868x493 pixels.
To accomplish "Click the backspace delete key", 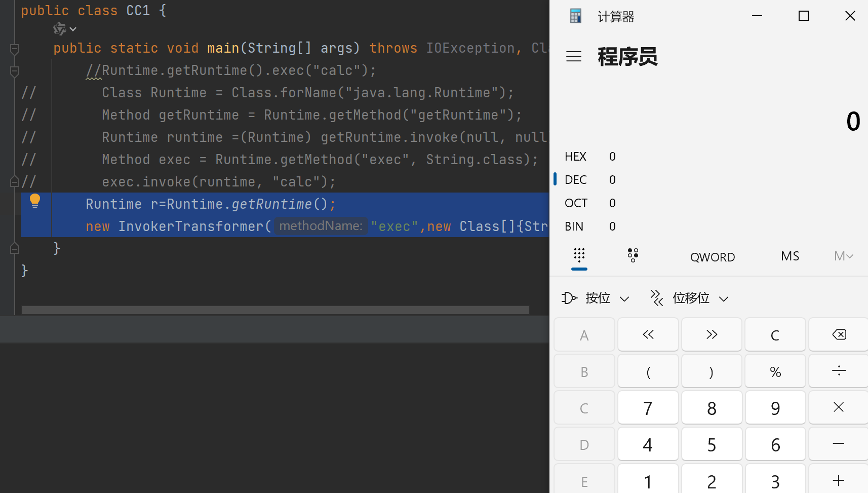I will click(839, 334).
